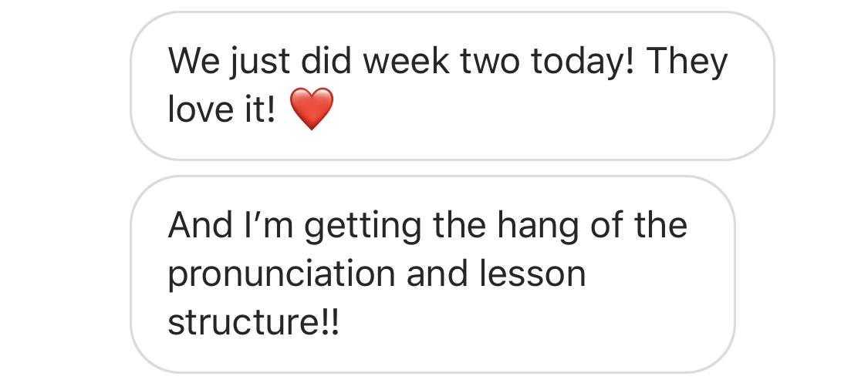The height and width of the screenshot is (383, 868).
Task: Select the 'We just did week two' message bubble
Action: pyautogui.click(x=452, y=86)
